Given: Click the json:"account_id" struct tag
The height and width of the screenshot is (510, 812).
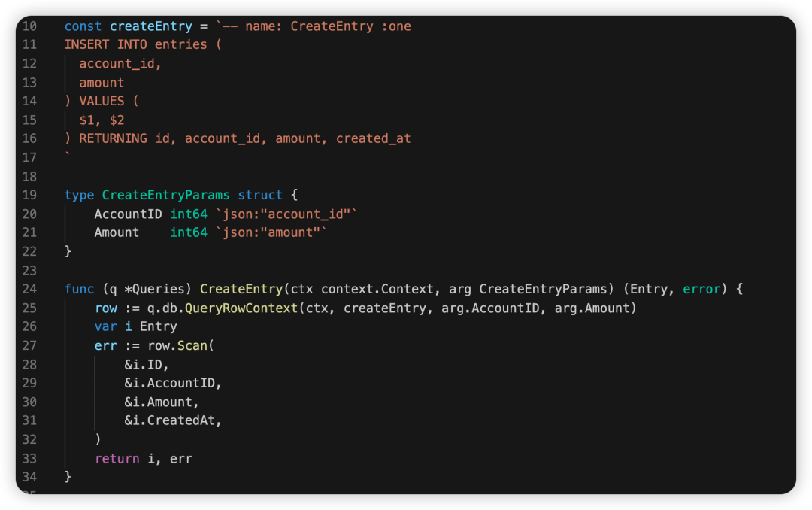Looking at the screenshot, I should 287,214.
